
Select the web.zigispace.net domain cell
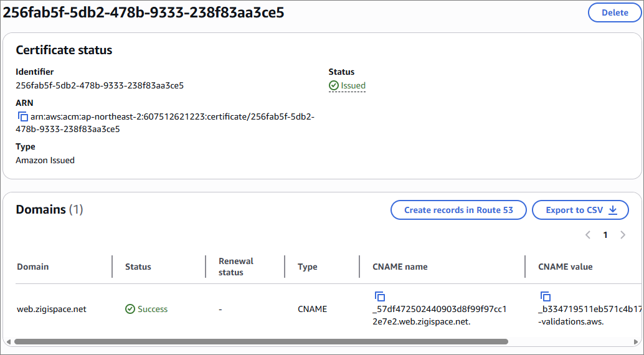point(52,309)
